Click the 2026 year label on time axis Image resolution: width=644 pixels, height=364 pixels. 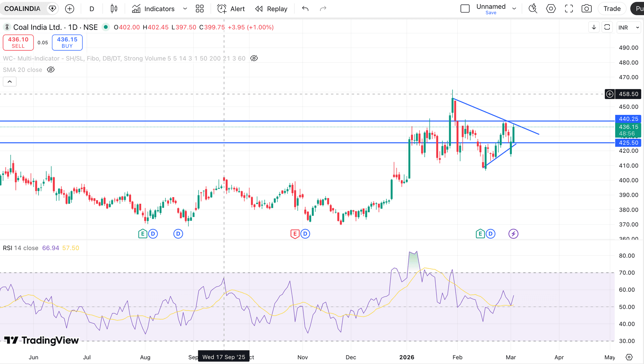[x=407, y=357]
